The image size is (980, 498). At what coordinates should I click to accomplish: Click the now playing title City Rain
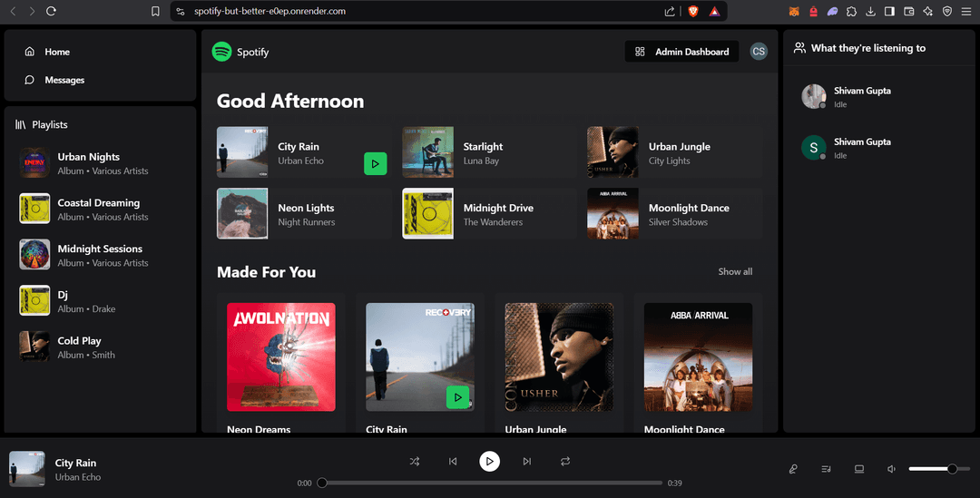pyautogui.click(x=75, y=463)
